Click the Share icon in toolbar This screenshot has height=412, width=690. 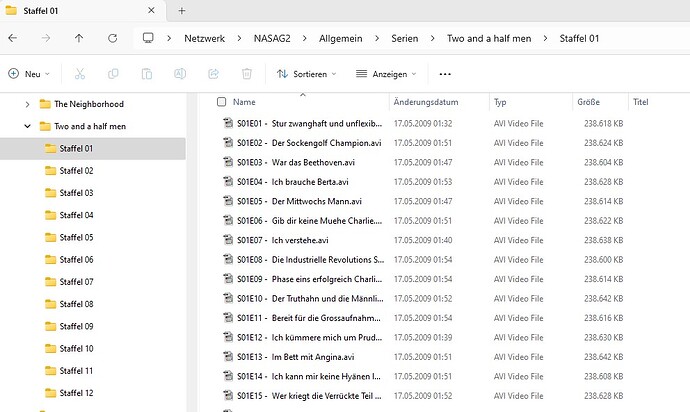213,74
